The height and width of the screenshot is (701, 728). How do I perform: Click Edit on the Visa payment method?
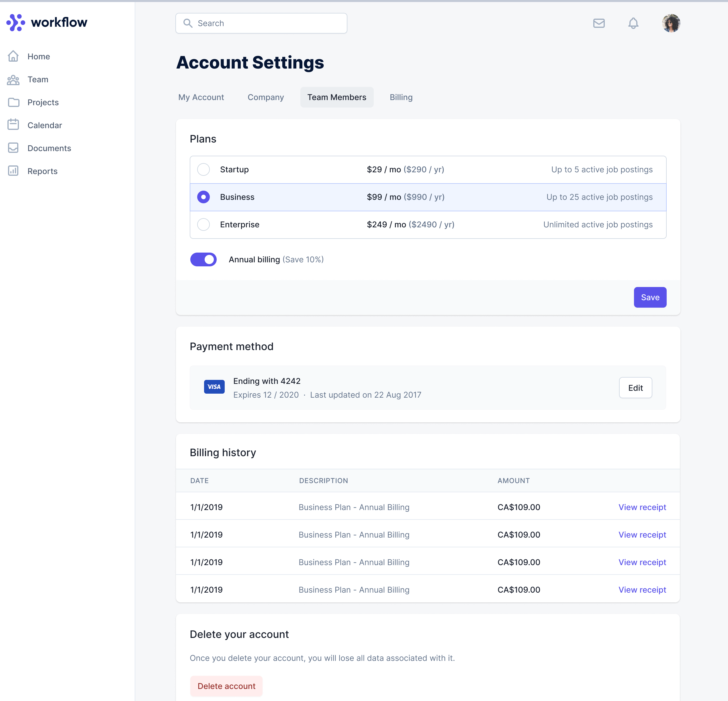[635, 388]
